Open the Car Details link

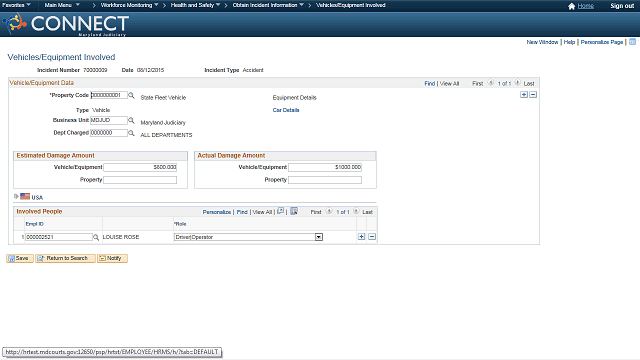tap(286, 110)
